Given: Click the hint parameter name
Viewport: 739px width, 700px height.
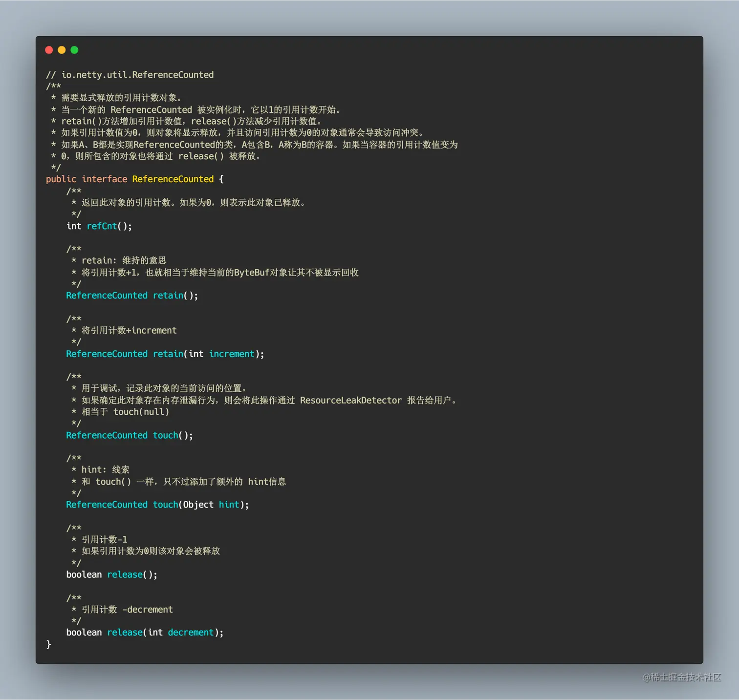Looking at the screenshot, I should coord(229,504).
